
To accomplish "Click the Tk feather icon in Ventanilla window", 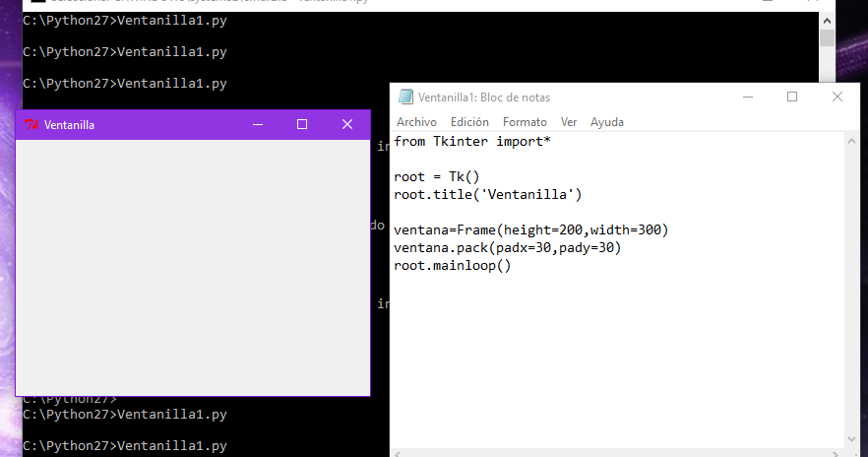I will point(31,125).
